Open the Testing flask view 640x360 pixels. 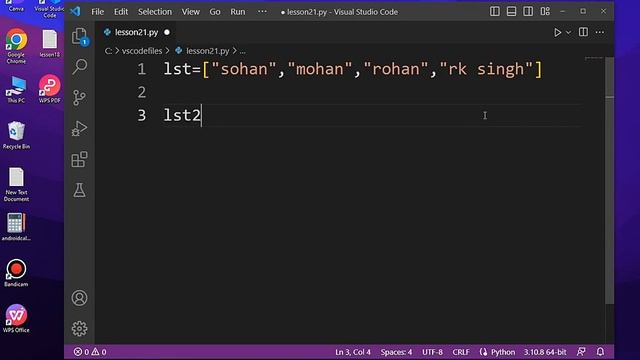point(80,190)
